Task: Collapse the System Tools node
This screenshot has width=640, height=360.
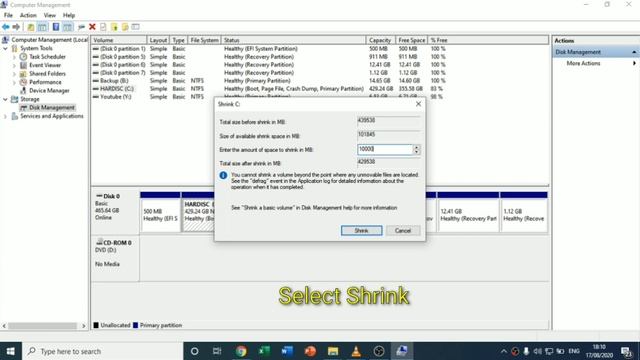Action: pyautogui.click(x=5, y=48)
